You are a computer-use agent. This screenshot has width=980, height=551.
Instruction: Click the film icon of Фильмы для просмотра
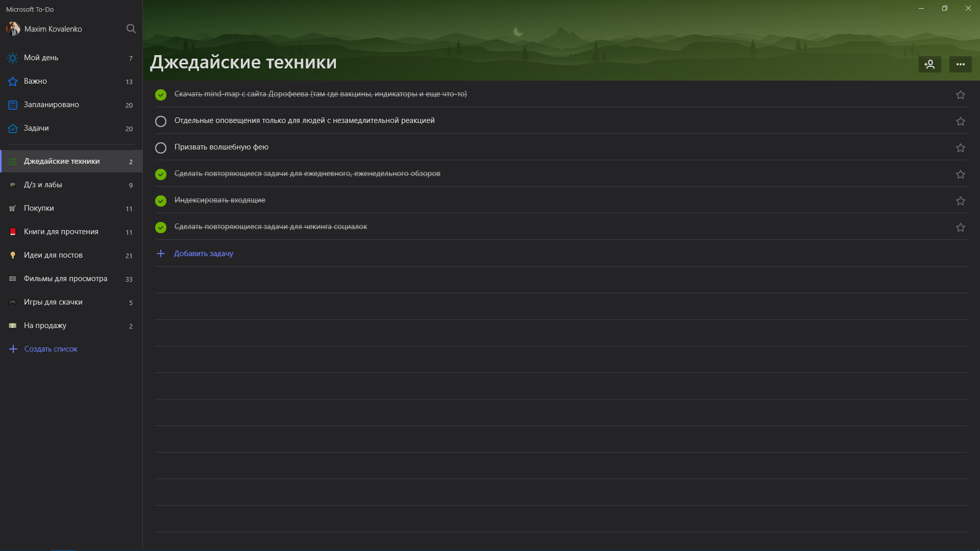(13, 279)
